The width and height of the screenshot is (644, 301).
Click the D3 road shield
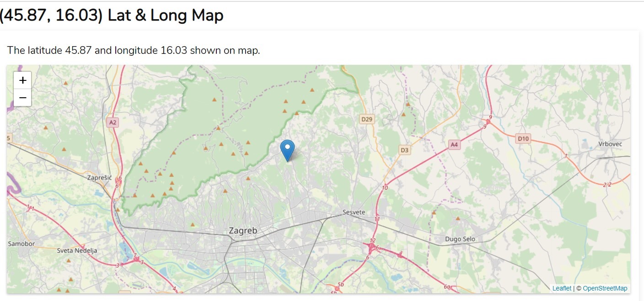(404, 150)
